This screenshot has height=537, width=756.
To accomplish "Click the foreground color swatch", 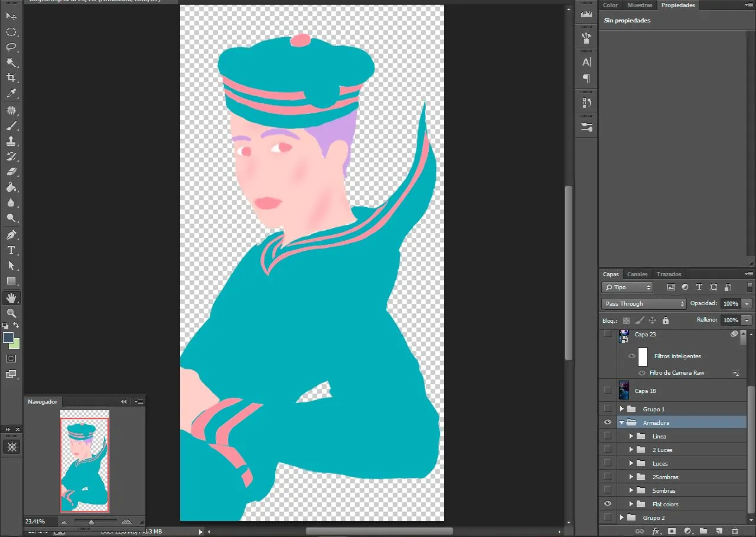I will tap(8, 338).
